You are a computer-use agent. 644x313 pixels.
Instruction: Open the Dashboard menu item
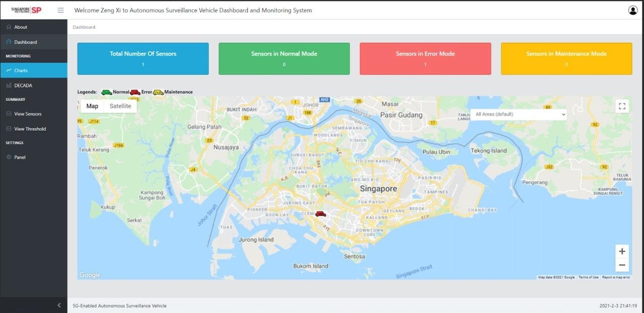coord(34,42)
